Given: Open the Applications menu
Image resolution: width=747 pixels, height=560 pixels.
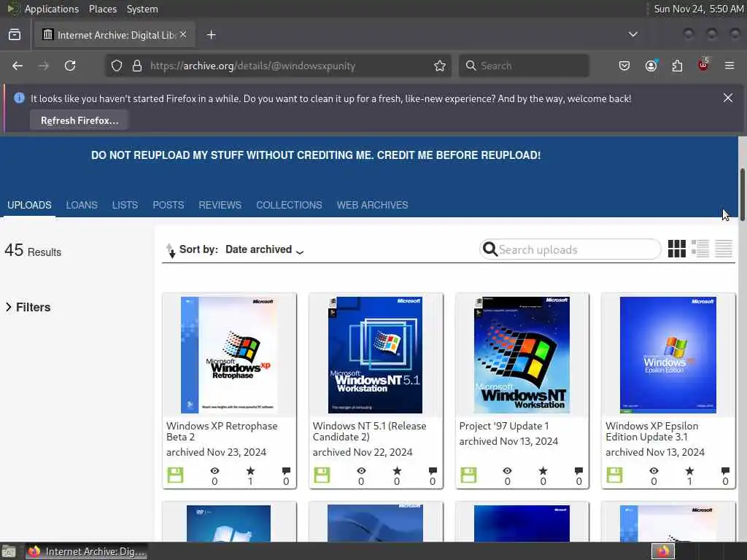Looking at the screenshot, I should (x=52, y=9).
